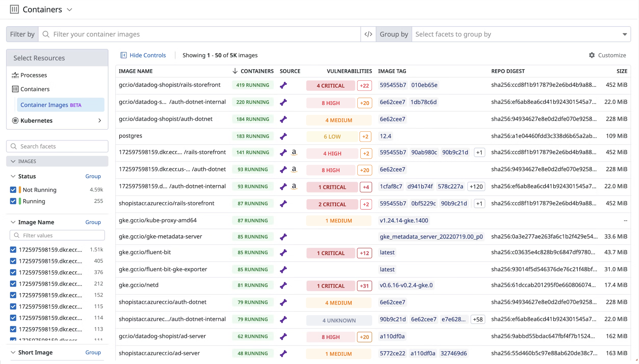This screenshot has height=364, width=639.
Task: Click the 4 CRITICAL red vulnerability badge
Action: point(330,86)
